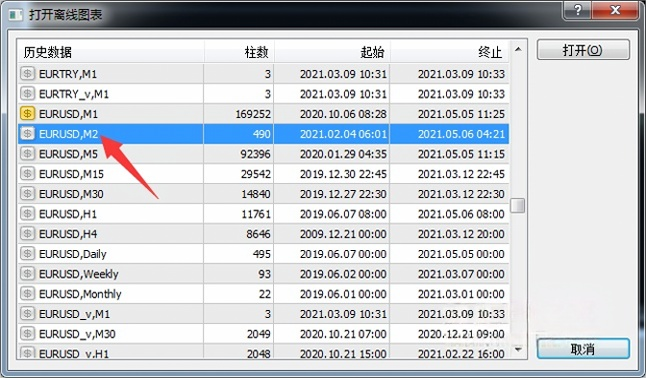This screenshot has width=646, height=378.
Task: Click the EURTRY,M1 row symbol icon
Action: pos(28,74)
